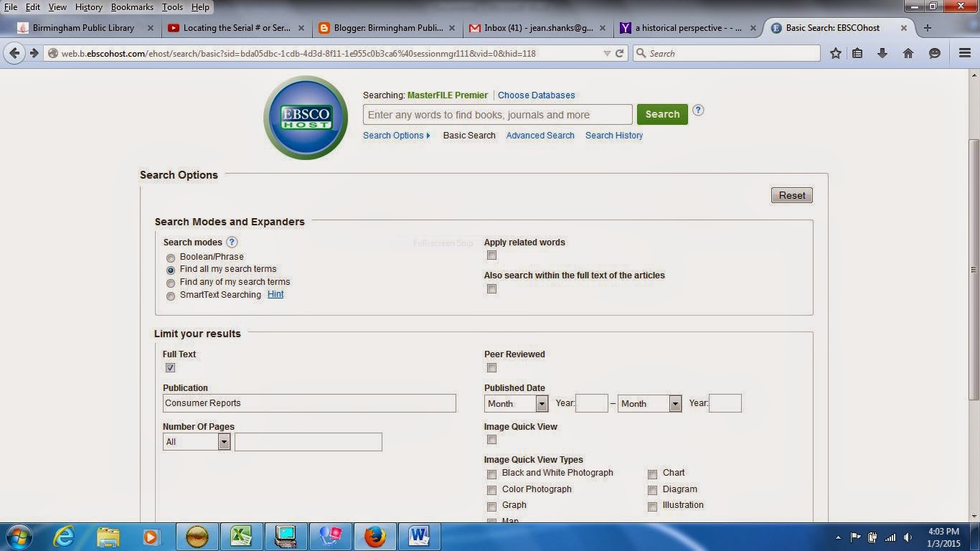Go back with the browser back arrow
Image resolution: width=980 pixels, height=551 pixels.
click(14, 53)
